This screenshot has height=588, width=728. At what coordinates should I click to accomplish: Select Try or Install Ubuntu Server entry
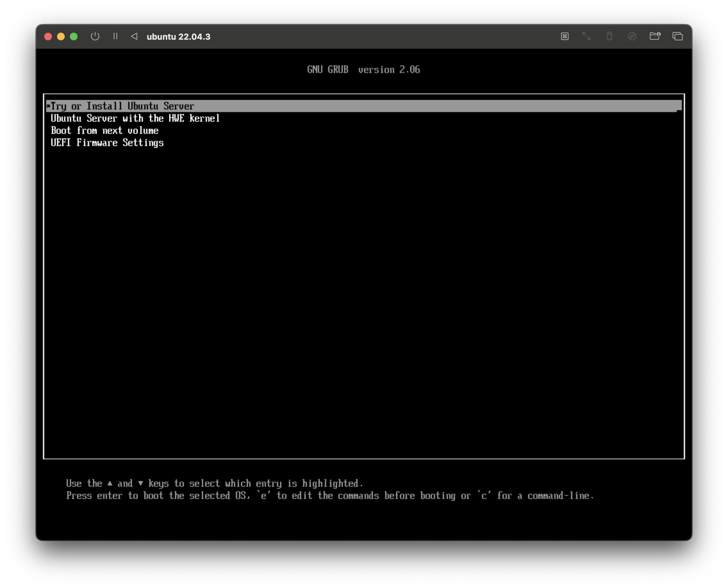(364, 106)
